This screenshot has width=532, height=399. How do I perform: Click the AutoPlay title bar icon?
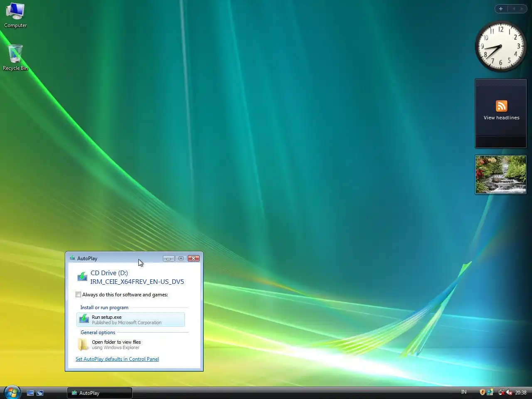point(73,258)
